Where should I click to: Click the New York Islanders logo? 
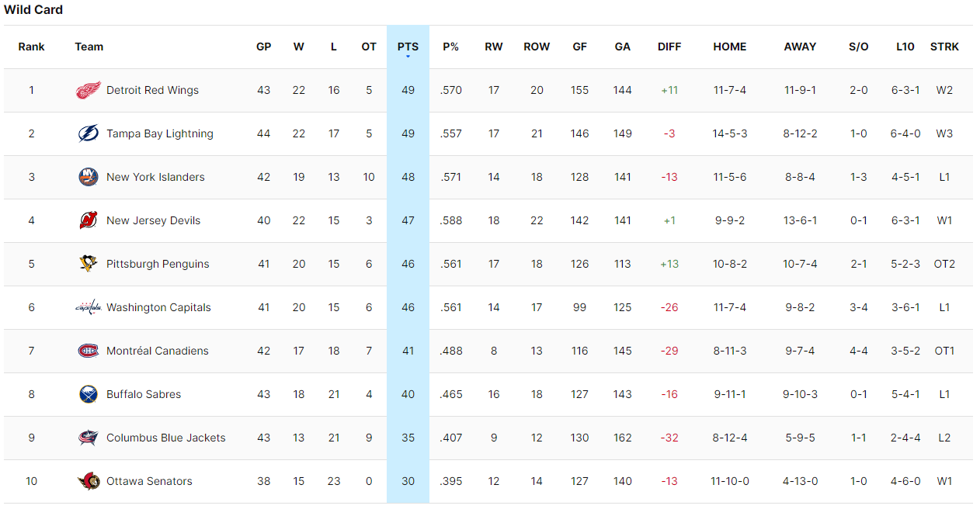click(x=88, y=177)
